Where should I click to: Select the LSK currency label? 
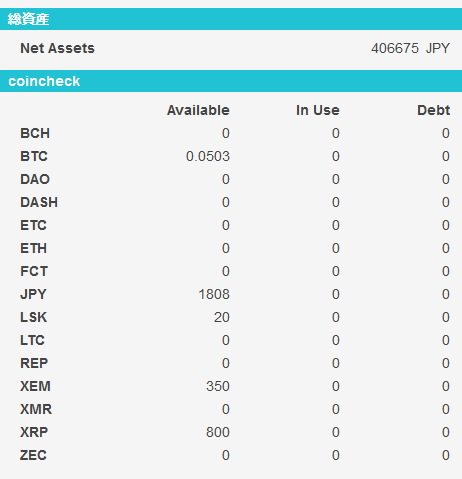34,317
